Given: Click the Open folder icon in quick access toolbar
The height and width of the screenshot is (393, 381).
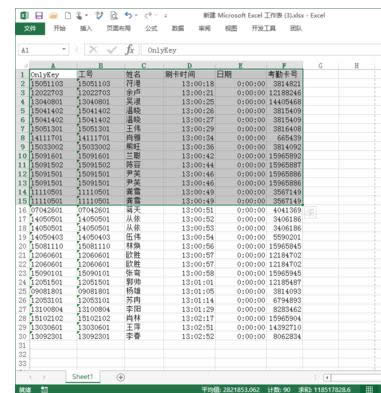Looking at the screenshot, I should 54,16.
